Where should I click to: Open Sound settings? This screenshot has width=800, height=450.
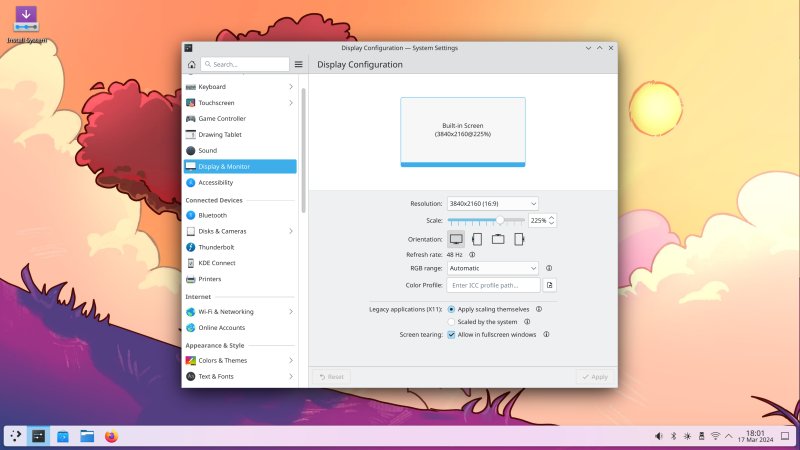pos(240,151)
